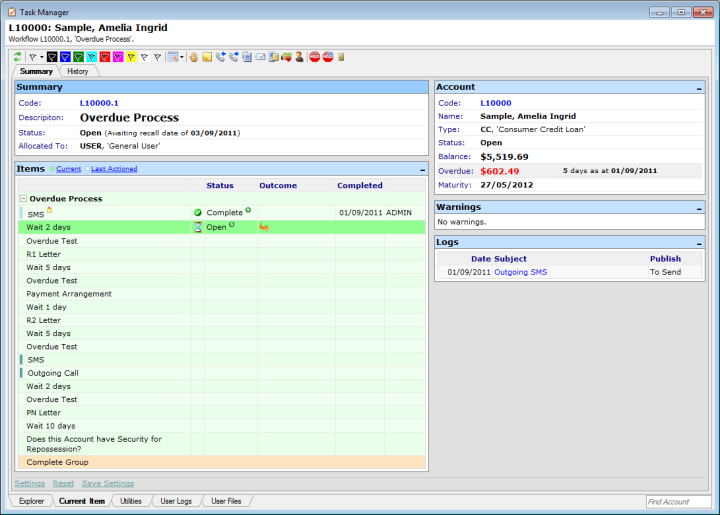The width and height of the screenshot is (720, 515).
Task: Select the blue flag swatch
Action: [x=65, y=57]
